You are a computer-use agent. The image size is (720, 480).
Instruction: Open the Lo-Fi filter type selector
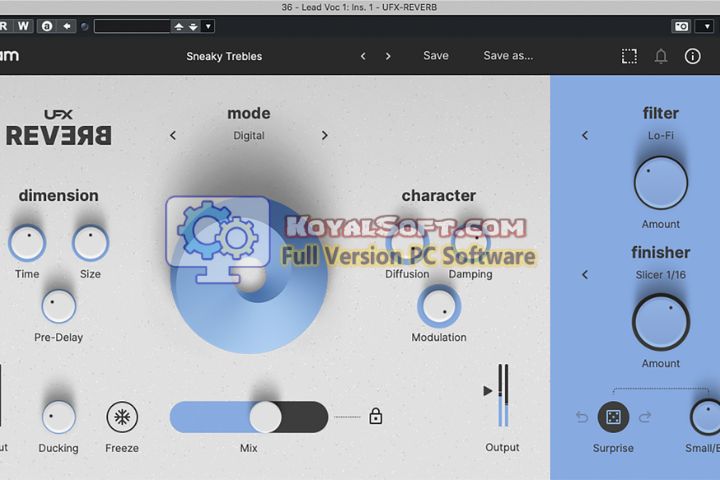(x=660, y=136)
